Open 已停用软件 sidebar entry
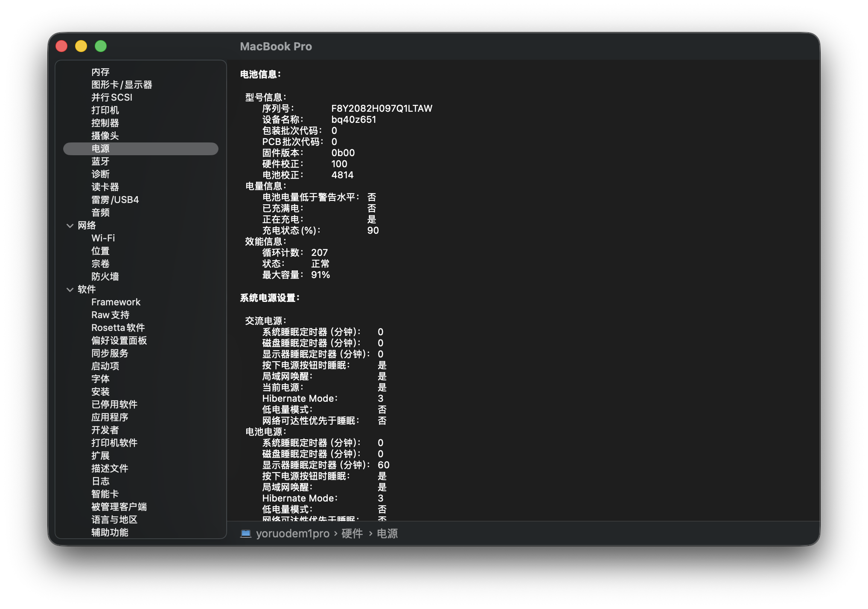The height and width of the screenshot is (609, 868). tap(114, 405)
